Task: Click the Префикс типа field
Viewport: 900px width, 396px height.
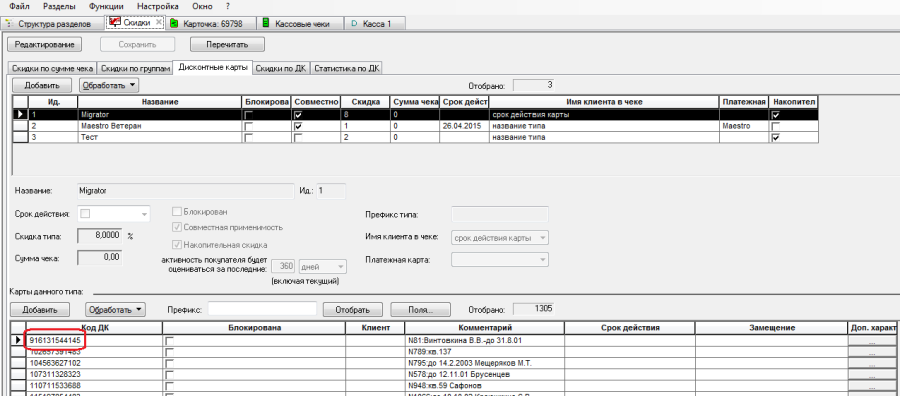Action: 501,215
